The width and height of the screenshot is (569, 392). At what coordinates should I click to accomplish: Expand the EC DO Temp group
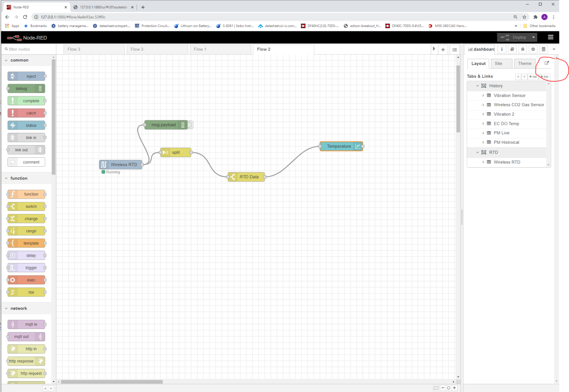pos(483,124)
